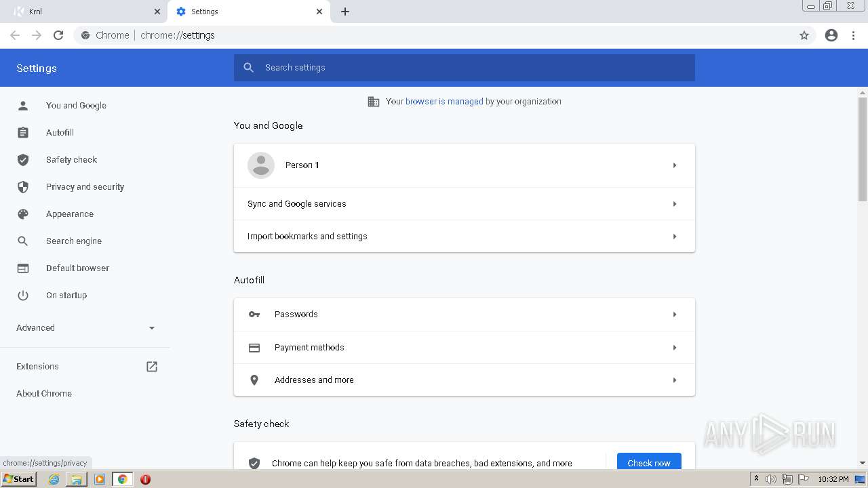Click the Check now button
The width and height of the screenshot is (868, 488).
click(x=649, y=463)
